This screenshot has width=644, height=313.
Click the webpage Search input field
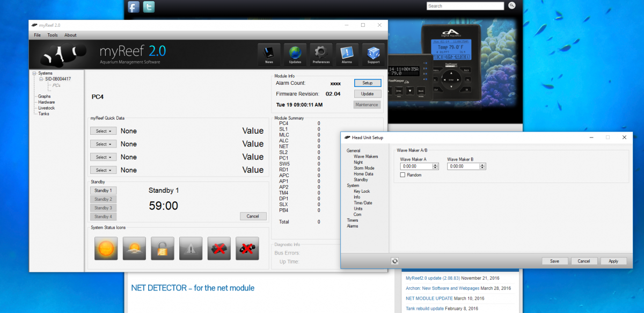pos(465,6)
